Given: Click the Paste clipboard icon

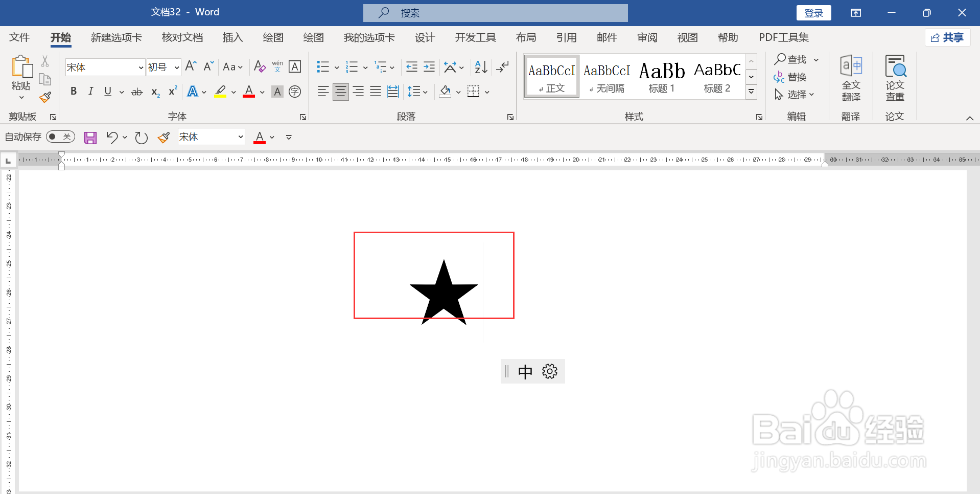Looking at the screenshot, I should point(21,66).
